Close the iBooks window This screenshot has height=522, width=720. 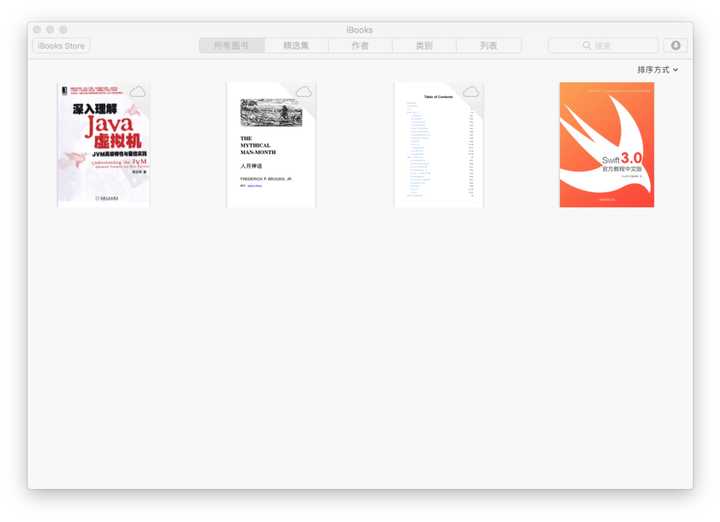[37, 29]
